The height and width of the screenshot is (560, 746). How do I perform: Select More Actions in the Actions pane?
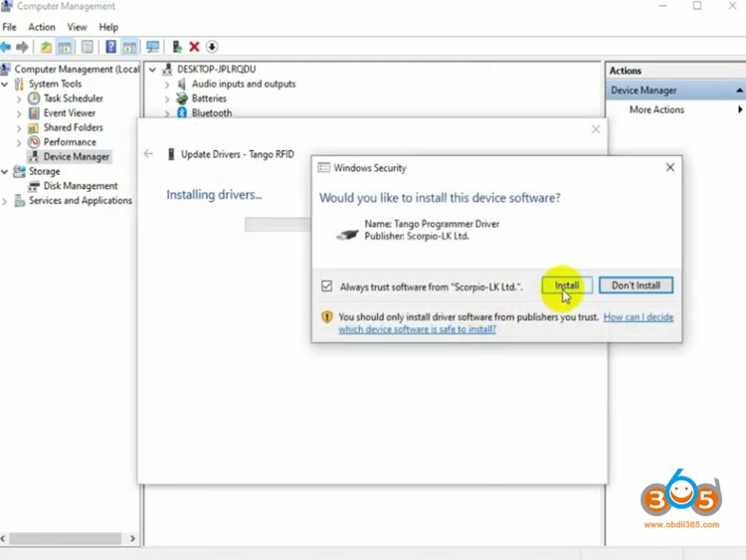point(656,109)
